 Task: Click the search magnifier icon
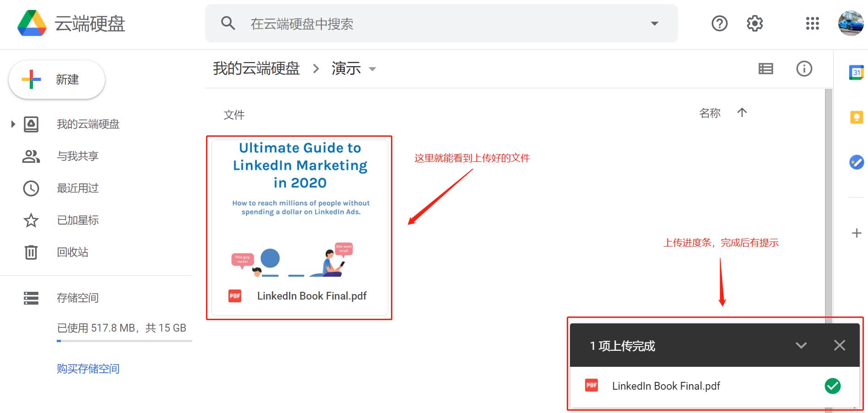(228, 23)
